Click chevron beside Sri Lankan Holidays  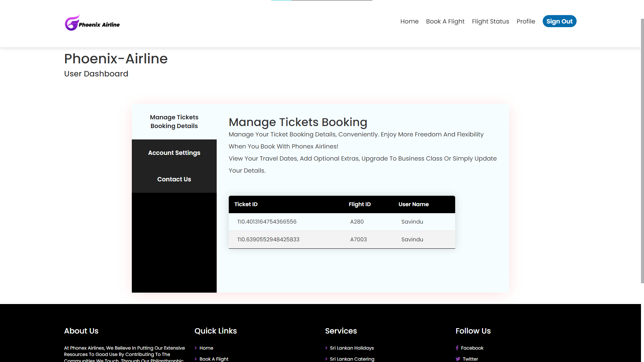coord(326,348)
